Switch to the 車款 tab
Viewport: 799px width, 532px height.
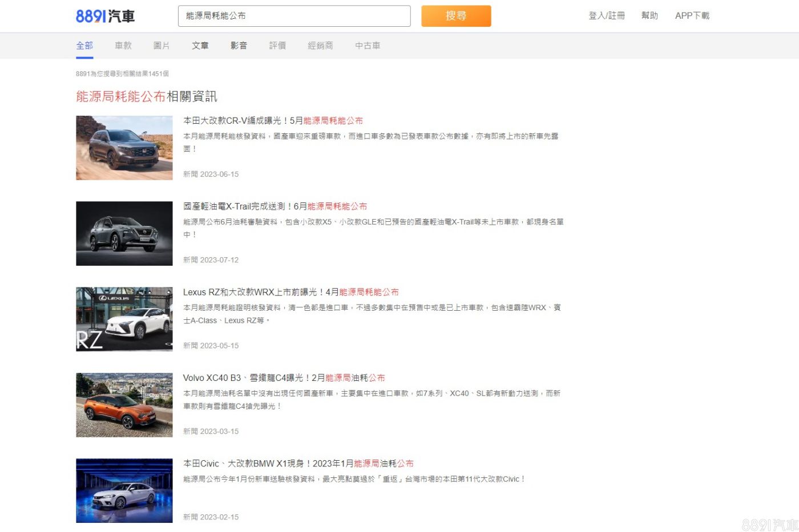coord(123,46)
